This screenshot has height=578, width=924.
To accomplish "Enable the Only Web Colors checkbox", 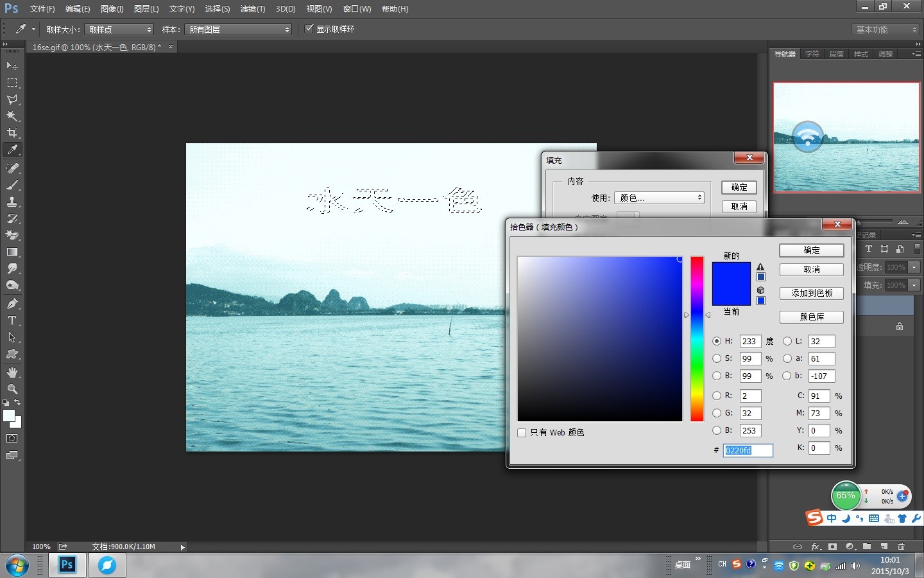I will (x=522, y=433).
